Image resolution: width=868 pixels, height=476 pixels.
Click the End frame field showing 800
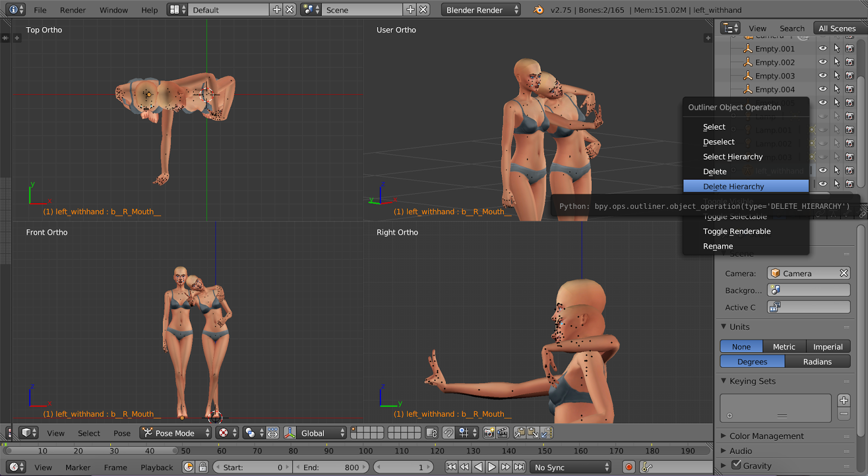pos(330,467)
